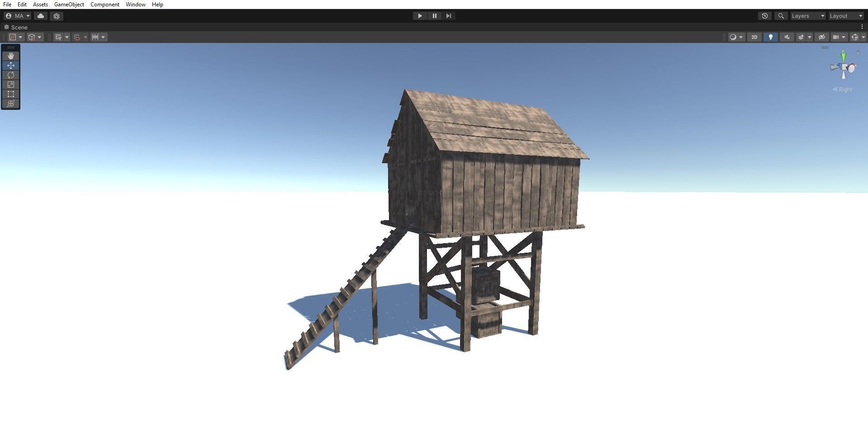The image size is (868, 424).
Task: Open the Assets menu
Action: pyautogui.click(x=40, y=5)
